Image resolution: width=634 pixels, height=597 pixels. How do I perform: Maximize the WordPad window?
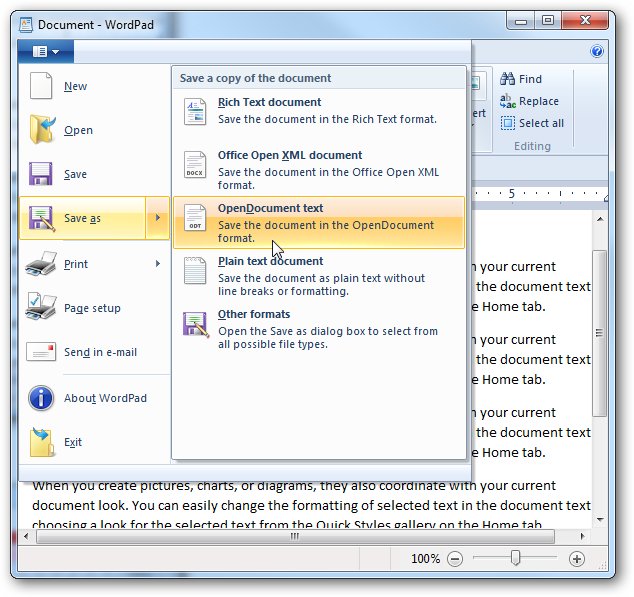coord(548,21)
